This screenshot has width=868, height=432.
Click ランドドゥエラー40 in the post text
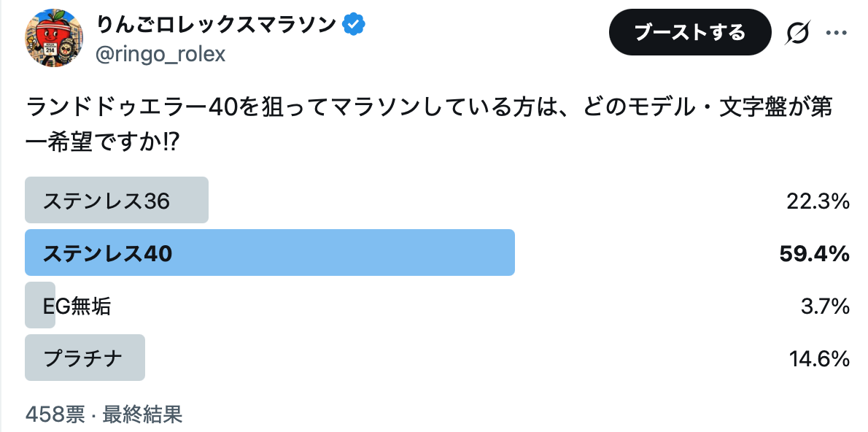(132, 107)
